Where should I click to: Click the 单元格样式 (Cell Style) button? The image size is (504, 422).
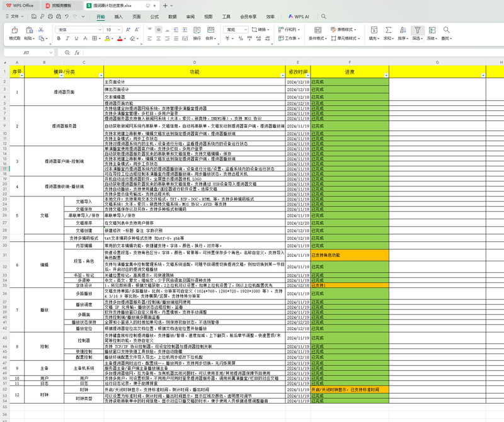(x=345, y=38)
